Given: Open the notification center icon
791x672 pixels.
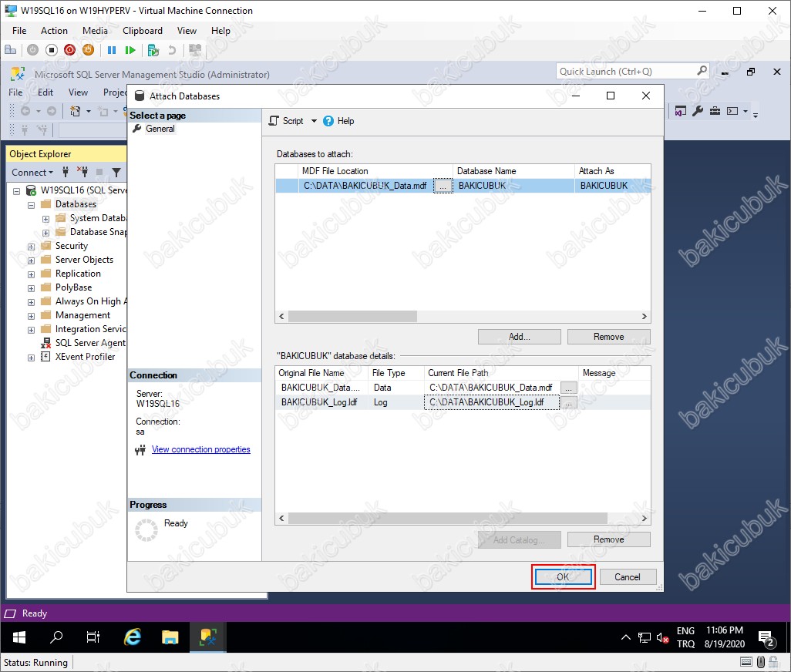Looking at the screenshot, I should coord(767,638).
